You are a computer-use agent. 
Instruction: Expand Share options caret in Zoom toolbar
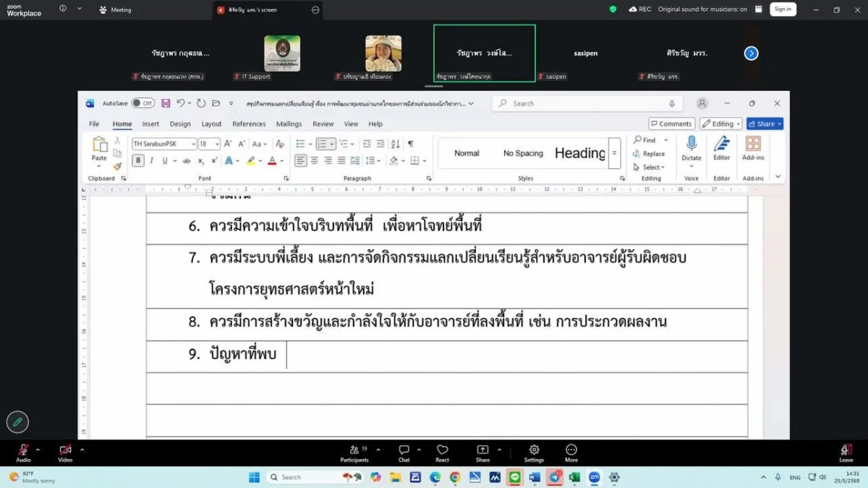499,450
